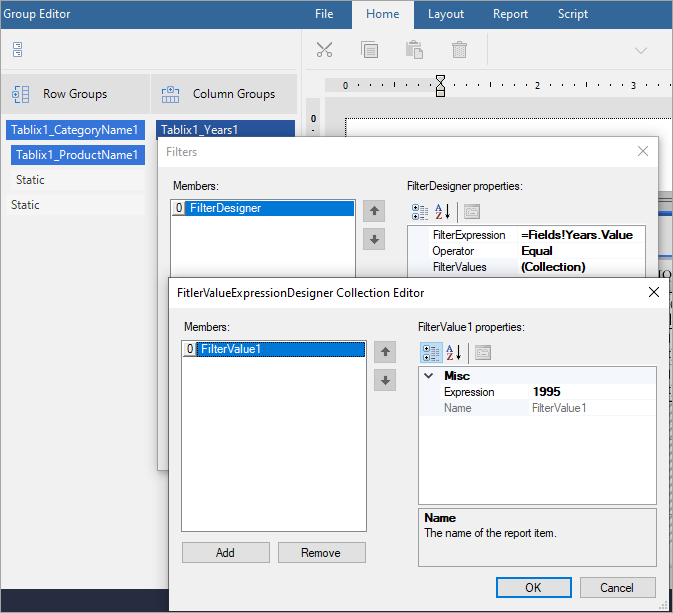Click the FilterExpression value field

pos(581,235)
